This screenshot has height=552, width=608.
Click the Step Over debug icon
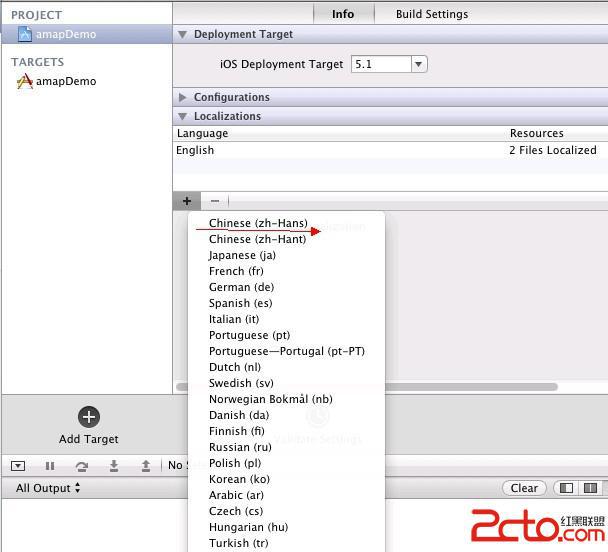tap(81, 466)
